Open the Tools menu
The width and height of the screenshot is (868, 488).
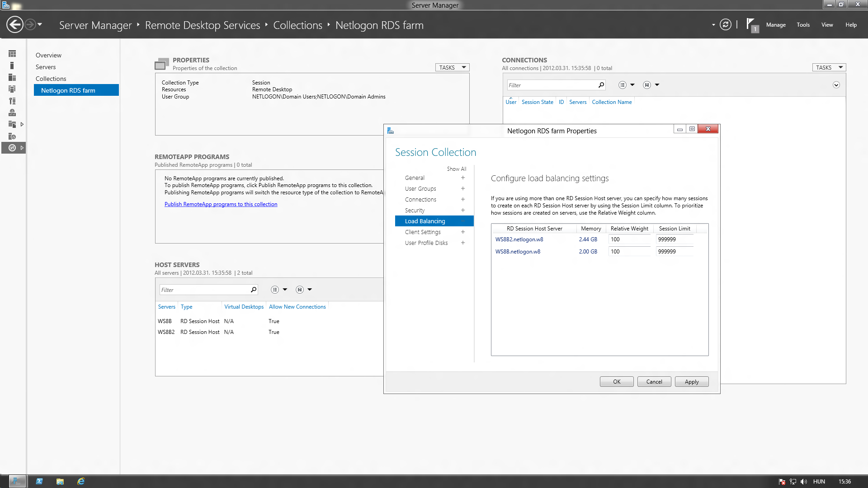click(x=803, y=25)
